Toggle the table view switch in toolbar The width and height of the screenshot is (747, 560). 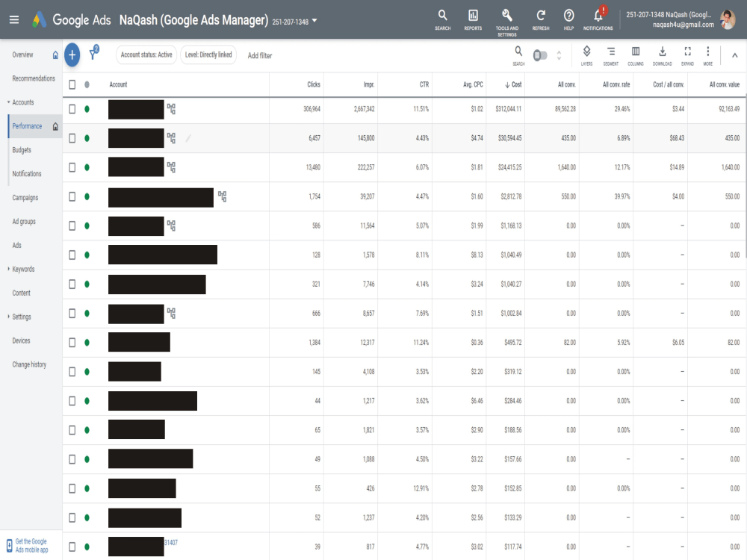[x=540, y=55]
